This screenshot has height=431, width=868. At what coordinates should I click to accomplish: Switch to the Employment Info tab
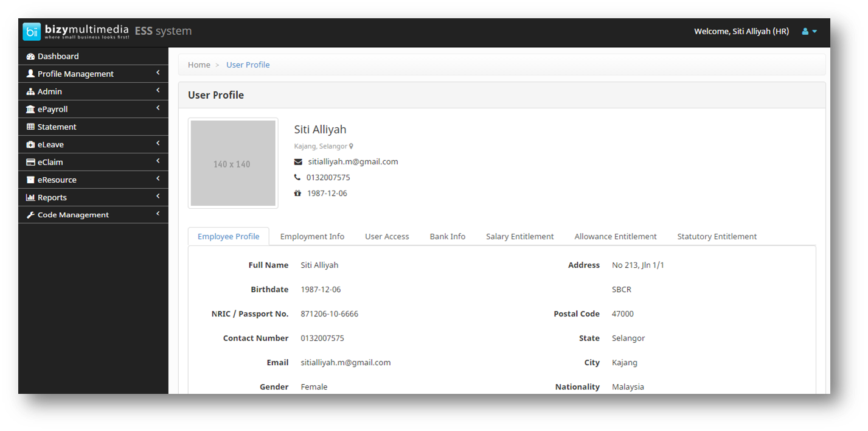(x=312, y=237)
